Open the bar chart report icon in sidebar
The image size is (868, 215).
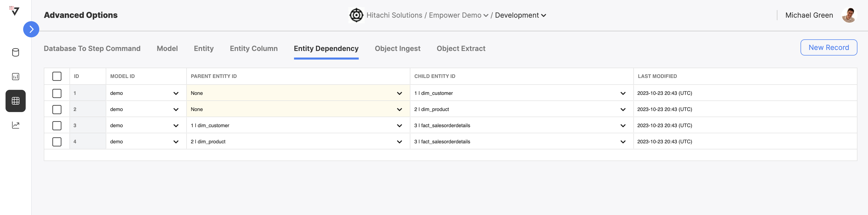tap(16, 77)
